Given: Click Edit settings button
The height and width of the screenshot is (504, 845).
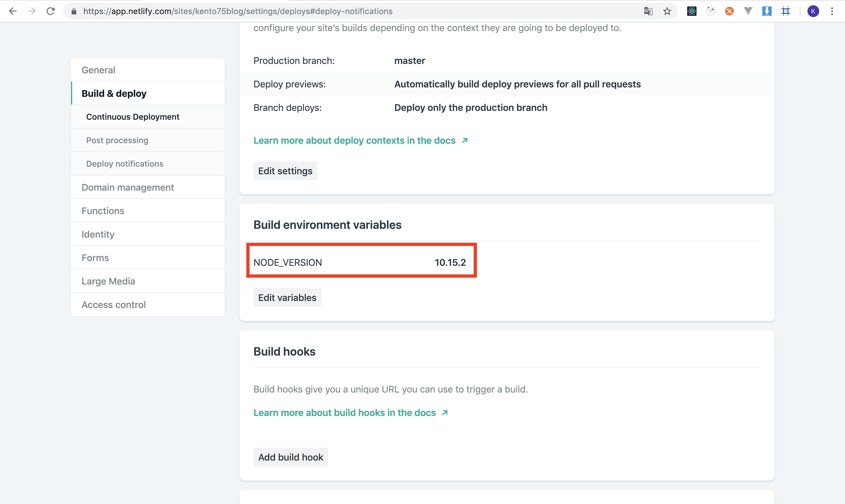Looking at the screenshot, I should 285,171.
